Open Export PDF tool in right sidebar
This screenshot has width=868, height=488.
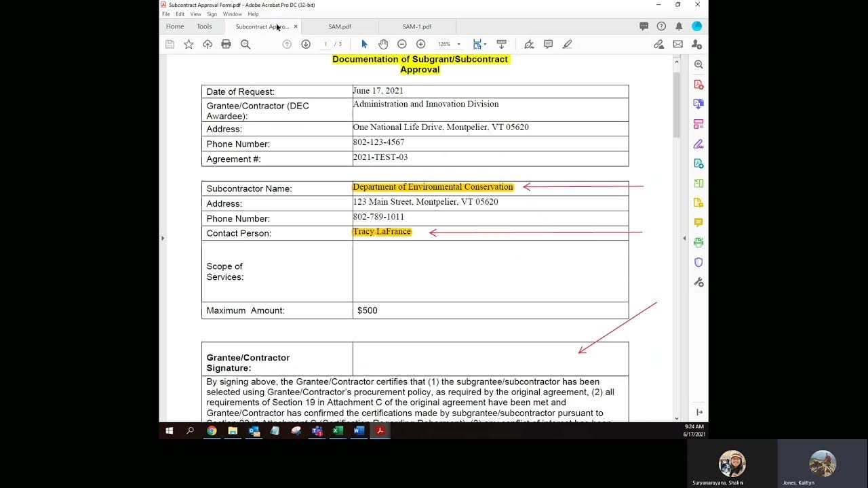(x=698, y=104)
